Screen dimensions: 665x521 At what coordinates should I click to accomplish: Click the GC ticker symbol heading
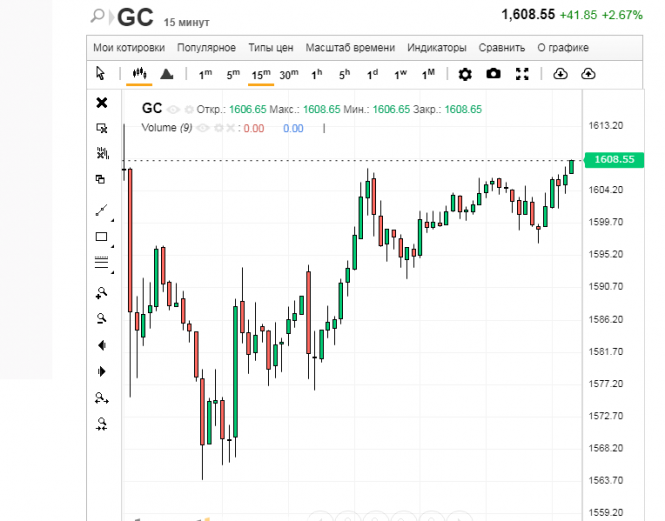135,18
